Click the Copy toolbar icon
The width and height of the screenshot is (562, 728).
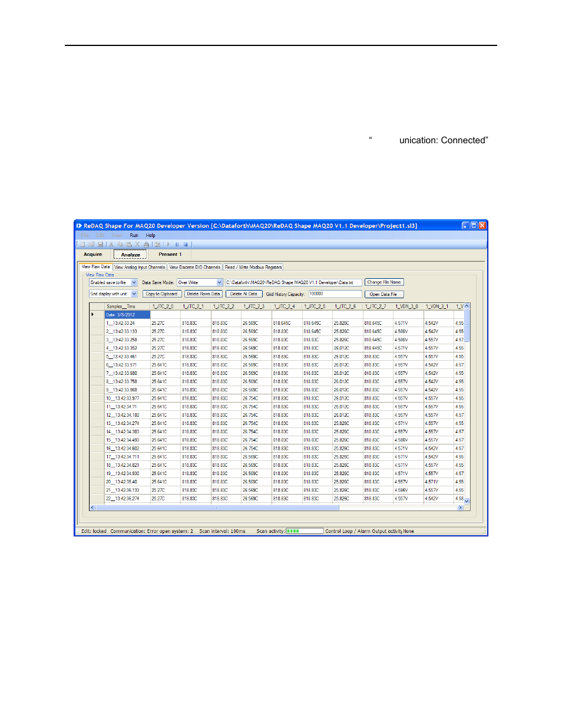click(x=120, y=244)
